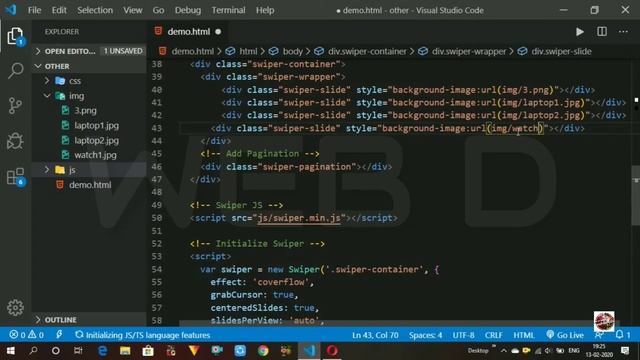Open the Selection menu

(95, 10)
